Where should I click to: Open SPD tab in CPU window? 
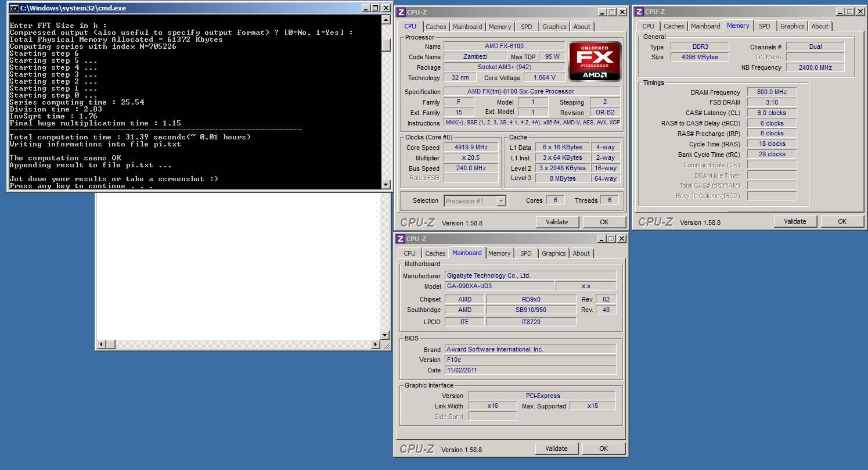point(527,27)
